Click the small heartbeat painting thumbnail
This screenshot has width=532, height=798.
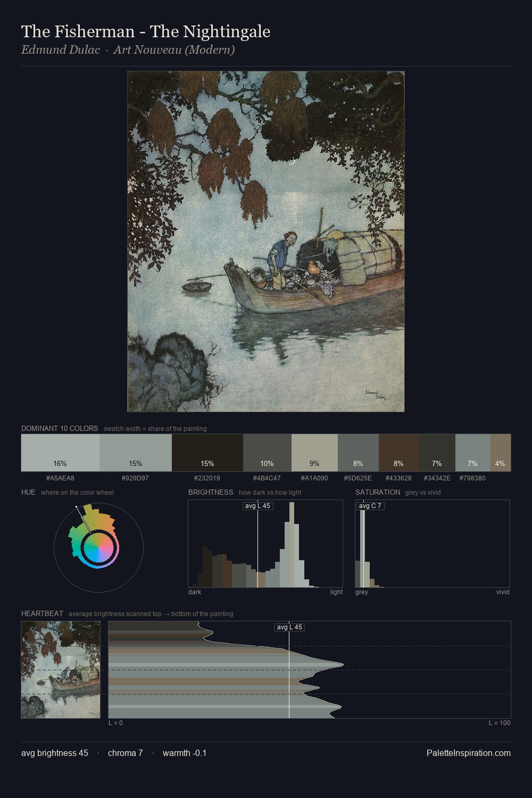coord(61,670)
